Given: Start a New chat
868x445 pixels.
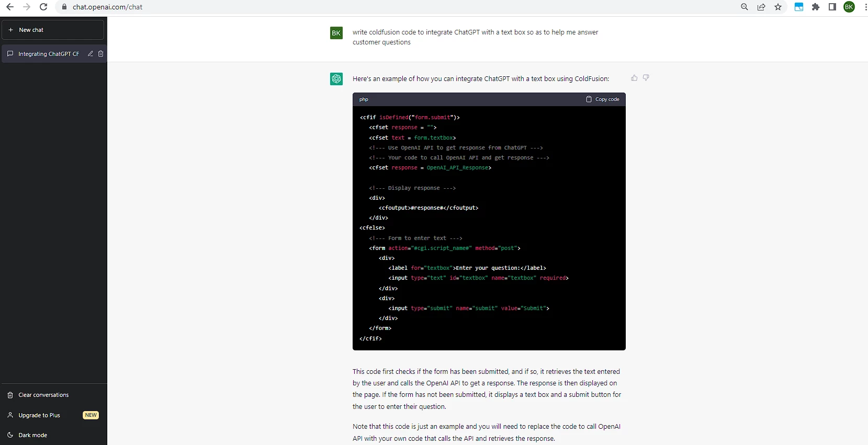Looking at the screenshot, I should click(53, 30).
